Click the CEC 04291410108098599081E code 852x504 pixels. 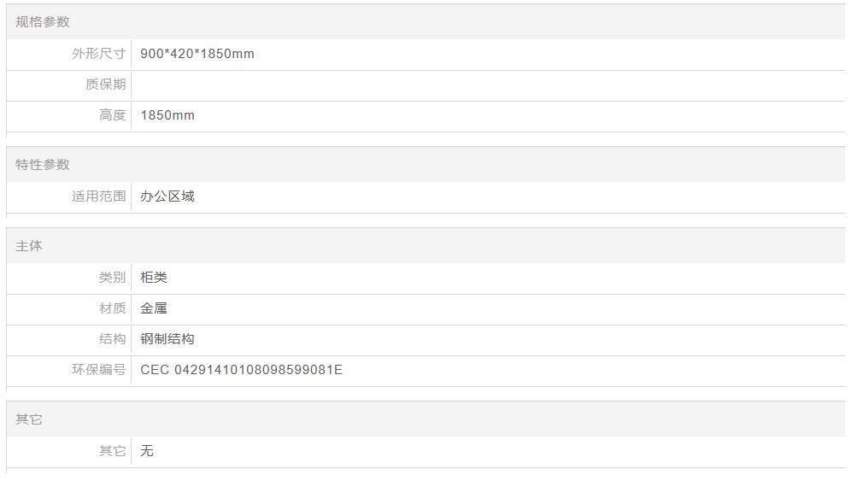tap(241, 370)
